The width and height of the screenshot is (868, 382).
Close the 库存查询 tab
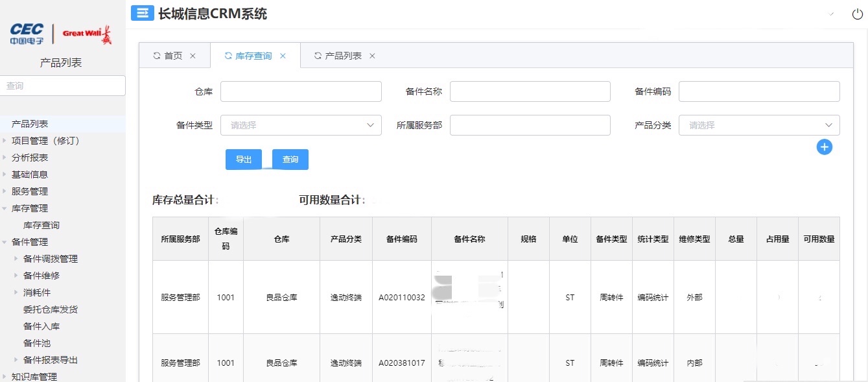pos(283,56)
